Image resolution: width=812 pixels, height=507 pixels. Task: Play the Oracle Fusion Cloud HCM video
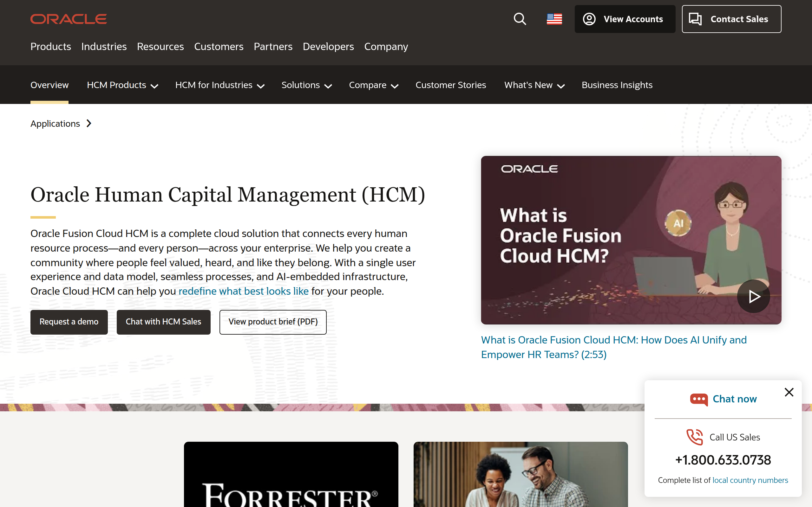753,296
